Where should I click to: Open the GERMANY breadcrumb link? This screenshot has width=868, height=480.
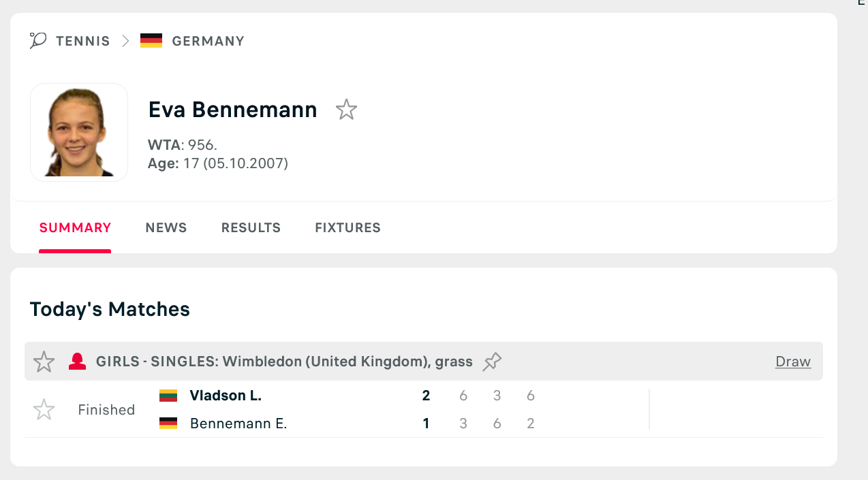coord(208,41)
